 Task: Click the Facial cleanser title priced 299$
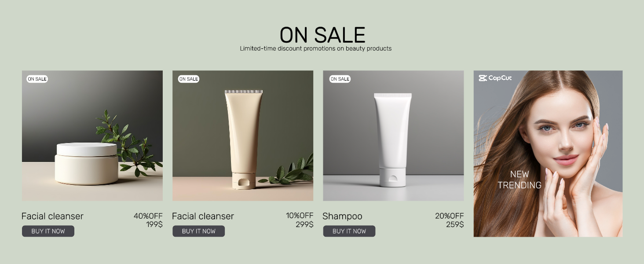coord(203,216)
